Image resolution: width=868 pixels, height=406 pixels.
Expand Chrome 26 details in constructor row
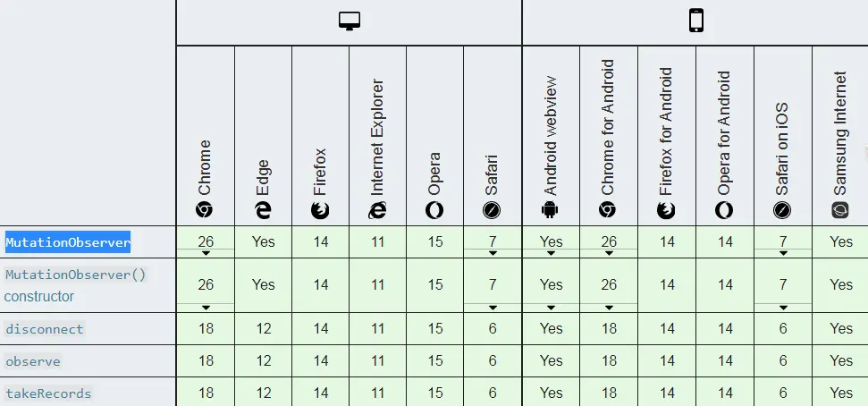coord(206,307)
